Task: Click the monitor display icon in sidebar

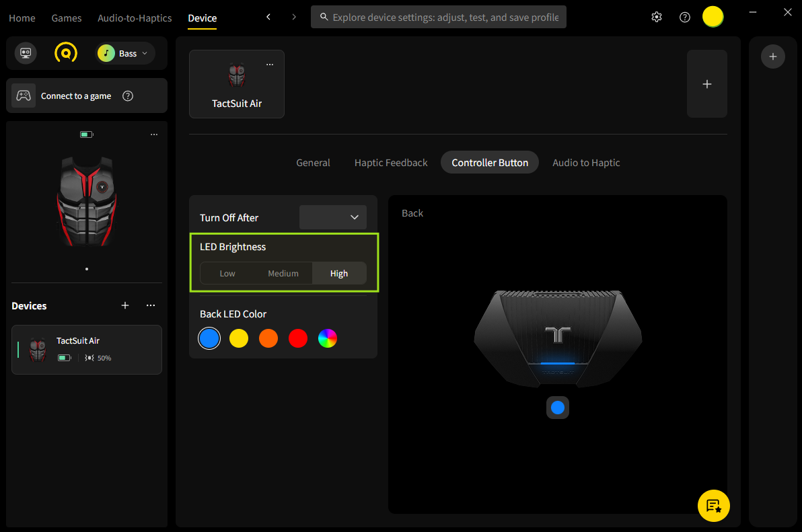Action: (x=26, y=53)
